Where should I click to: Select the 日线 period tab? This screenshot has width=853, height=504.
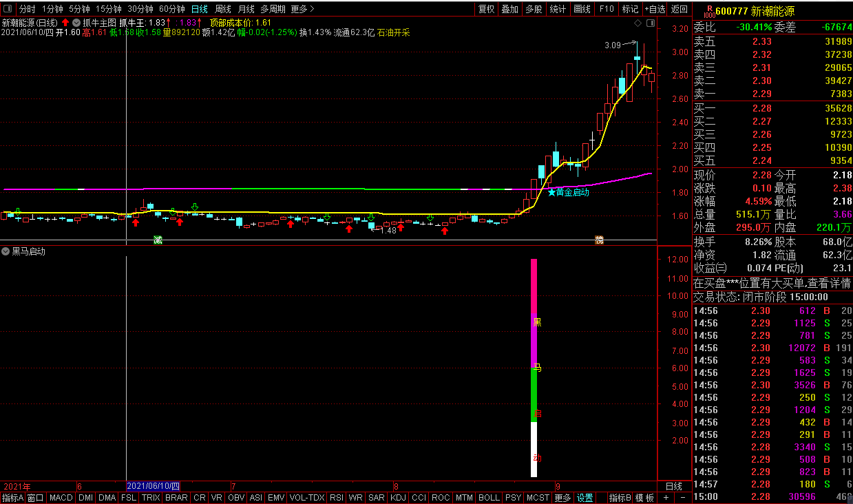click(199, 9)
